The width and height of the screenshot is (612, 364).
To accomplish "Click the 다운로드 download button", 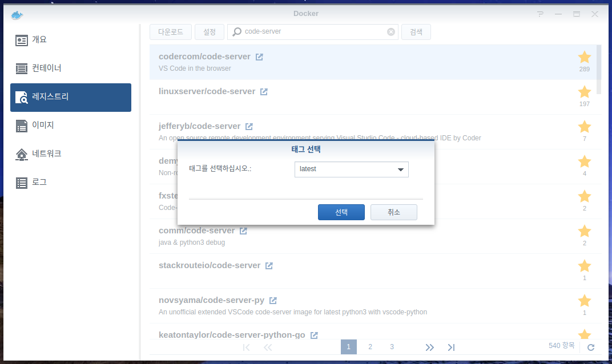I will click(171, 32).
